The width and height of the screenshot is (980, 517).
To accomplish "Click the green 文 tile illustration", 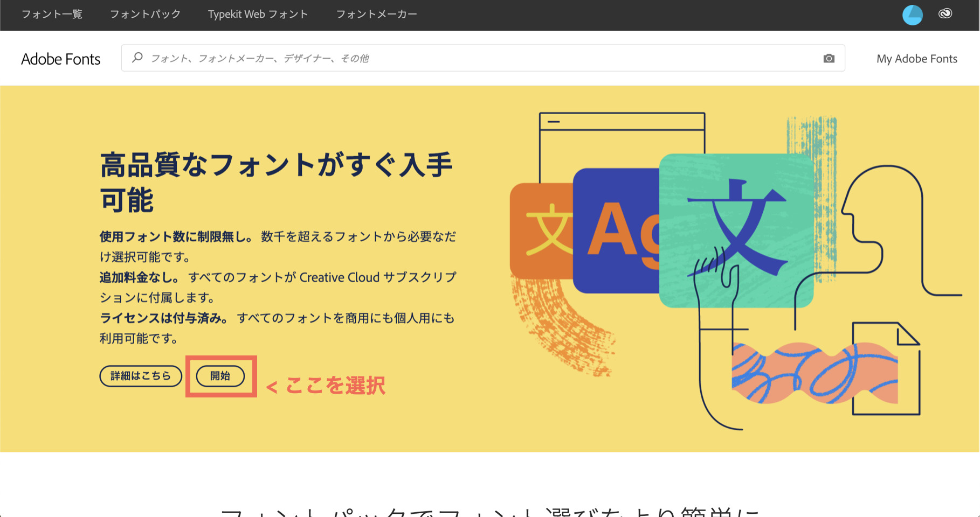I will [x=736, y=230].
